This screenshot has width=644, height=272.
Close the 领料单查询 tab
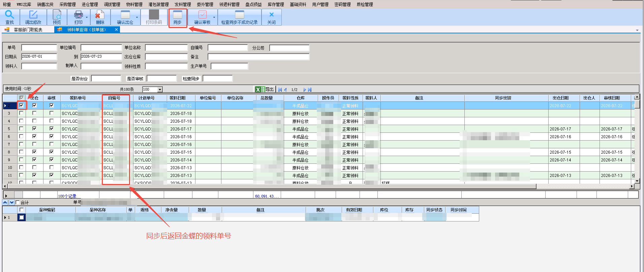[116, 30]
